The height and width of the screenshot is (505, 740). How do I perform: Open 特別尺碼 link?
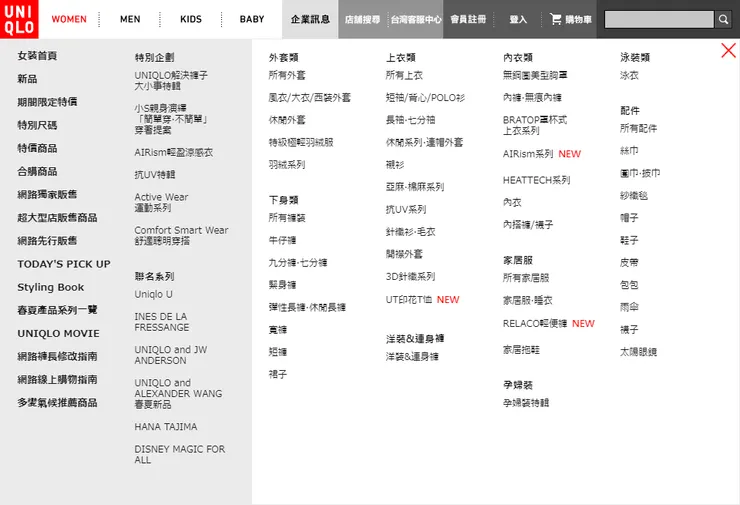pyautogui.click(x=37, y=125)
